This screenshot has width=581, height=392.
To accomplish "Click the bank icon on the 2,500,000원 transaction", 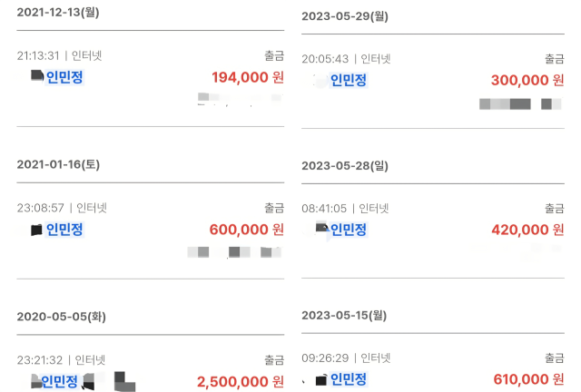I will (x=36, y=383).
